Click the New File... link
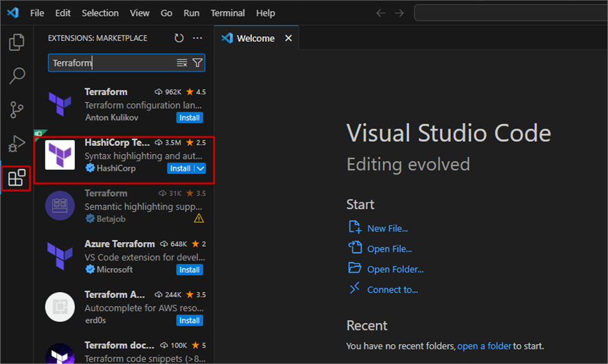 tap(387, 228)
